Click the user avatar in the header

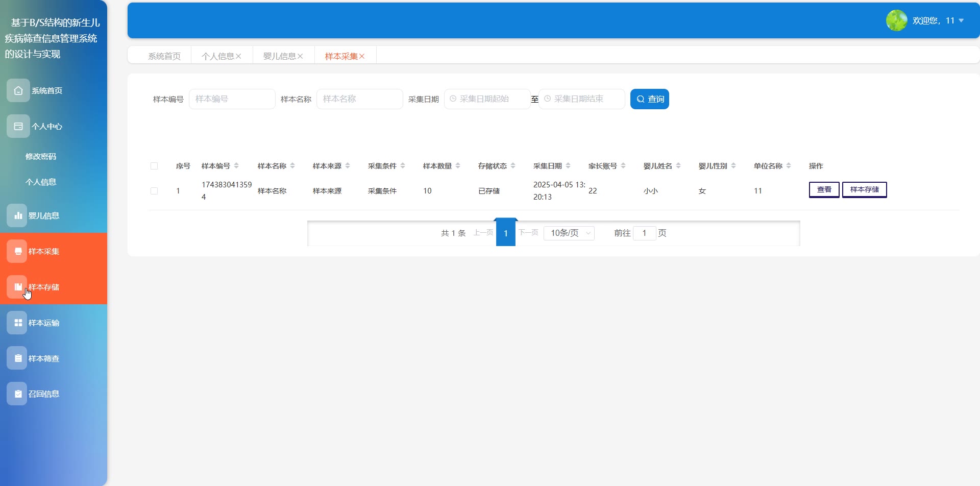(x=896, y=20)
